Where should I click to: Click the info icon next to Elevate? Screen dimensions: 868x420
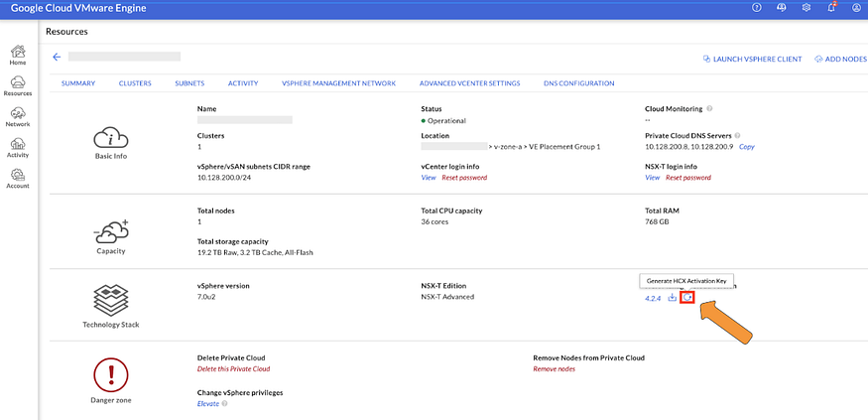(224, 404)
